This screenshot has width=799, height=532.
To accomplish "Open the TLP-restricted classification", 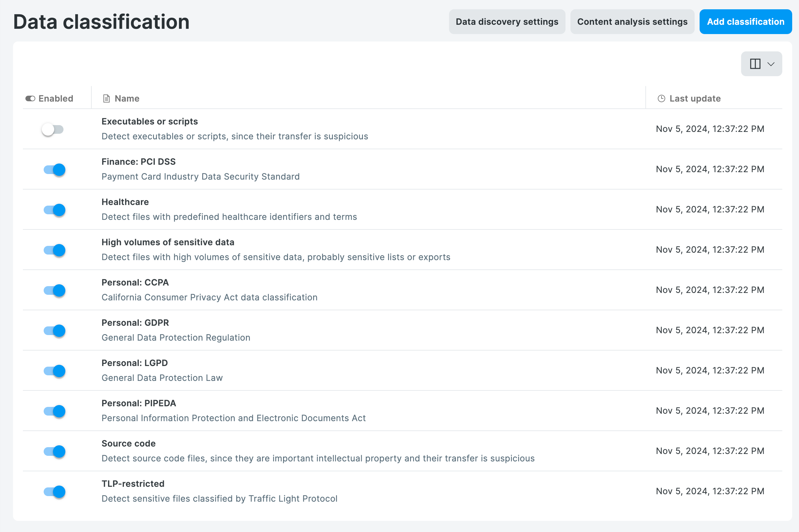I will (133, 484).
